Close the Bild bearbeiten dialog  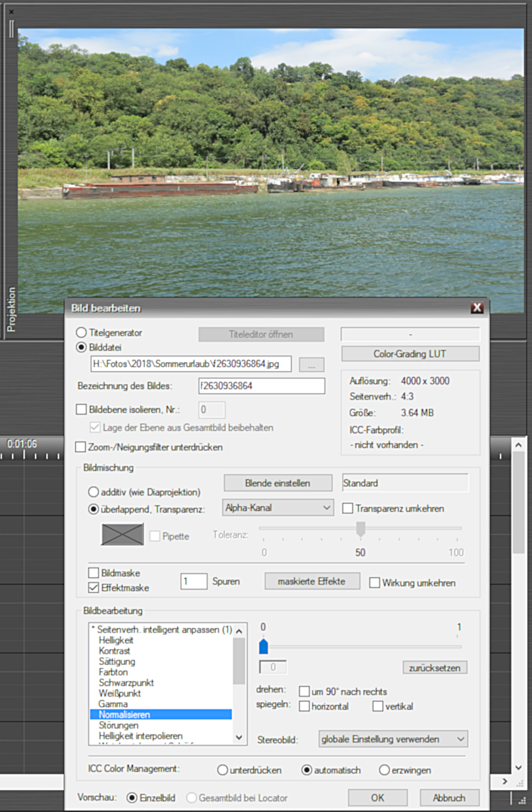(x=477, y=308)
